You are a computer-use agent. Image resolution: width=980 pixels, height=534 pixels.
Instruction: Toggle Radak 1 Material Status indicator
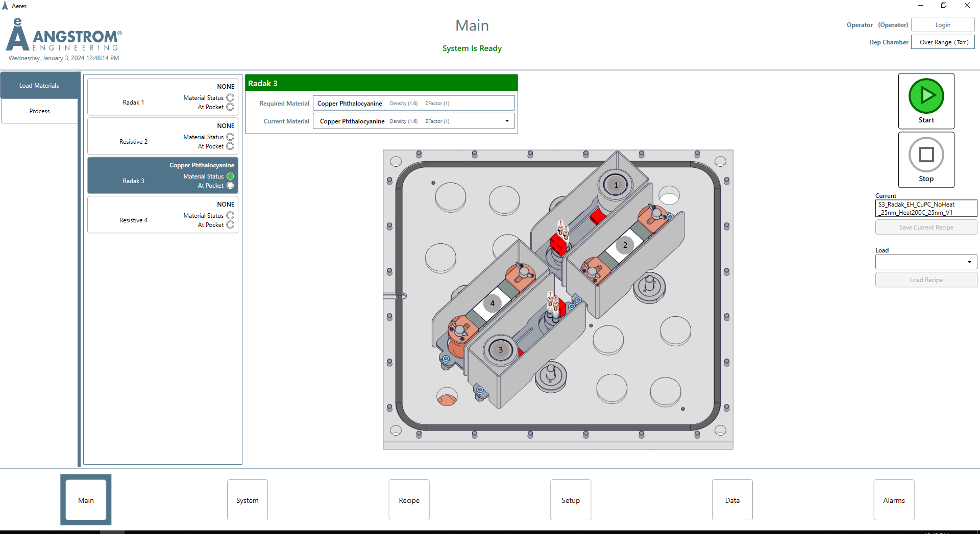(x=230, y=98)
